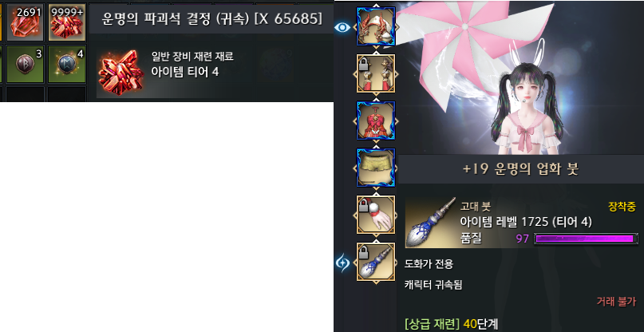The width and height of the screenshot is (644, 332).
Task: Click the blue swirl icon beside weapon slot
Action: pyautogui.click(x=343, y=263)
